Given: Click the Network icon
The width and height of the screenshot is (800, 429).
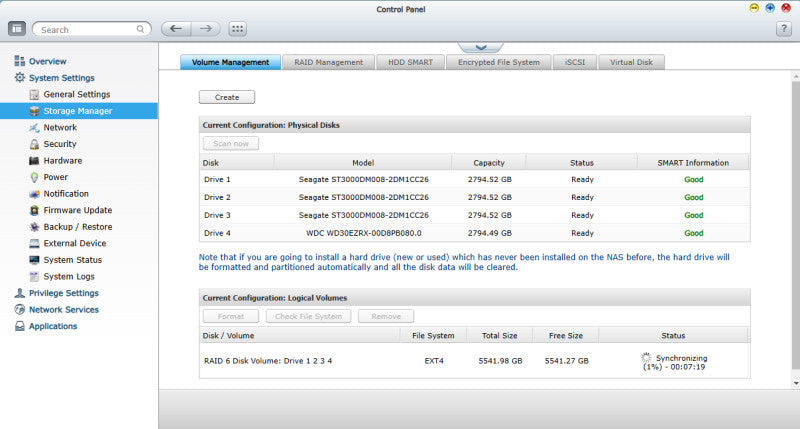Looking at the screenshot, I should pos(34,128).
